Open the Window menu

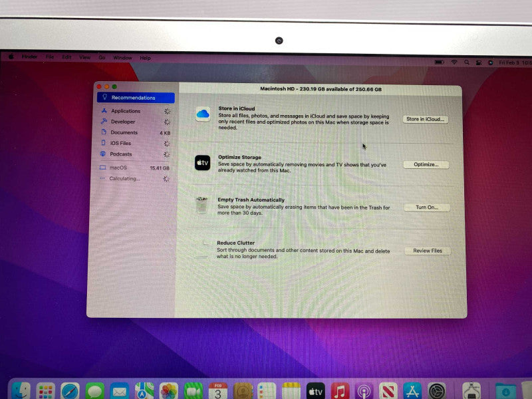(x=122, y=58)
